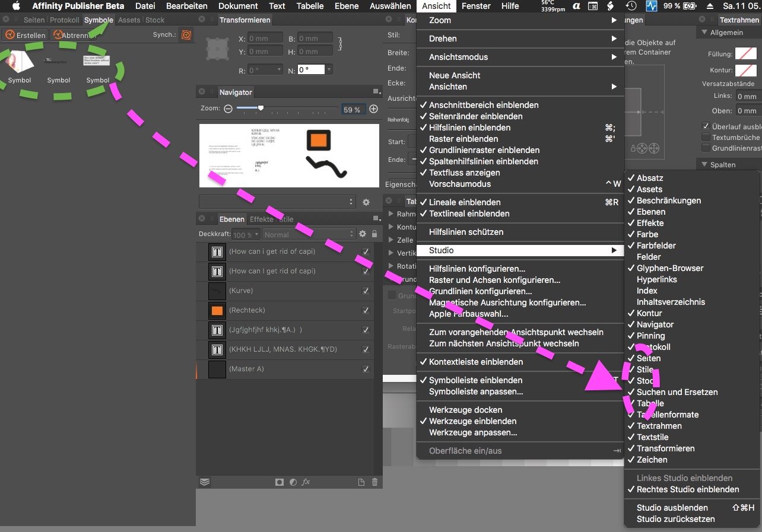This screenshot has width=762, height=532.
Task: Switch to the Assets tab
Action: tap(129, 20)
